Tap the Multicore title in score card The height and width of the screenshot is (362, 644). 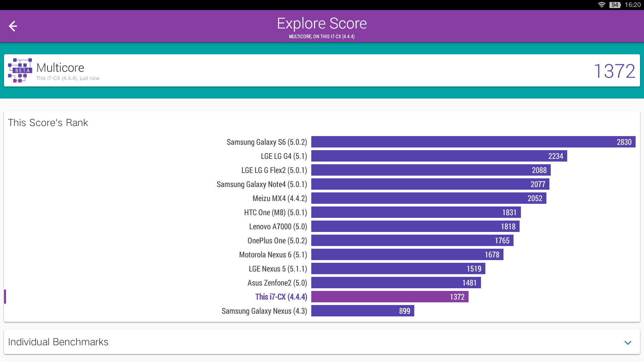pos(60,68)
